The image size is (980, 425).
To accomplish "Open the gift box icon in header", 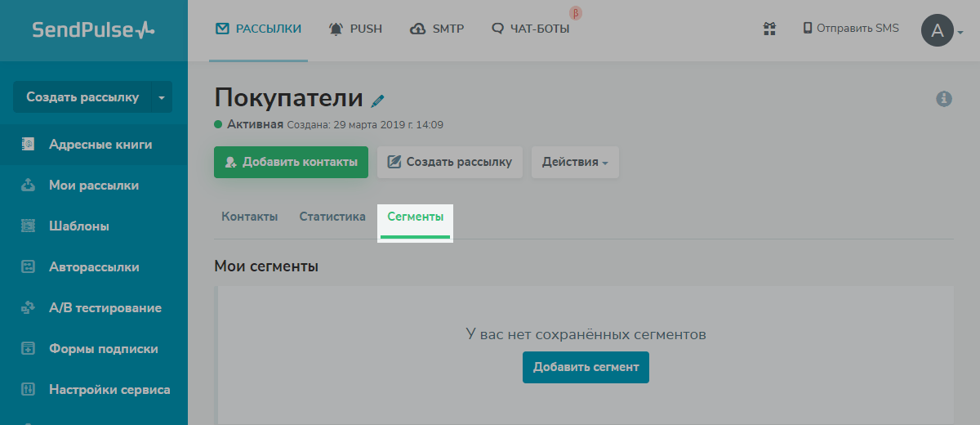I will [x=768, y=29].
